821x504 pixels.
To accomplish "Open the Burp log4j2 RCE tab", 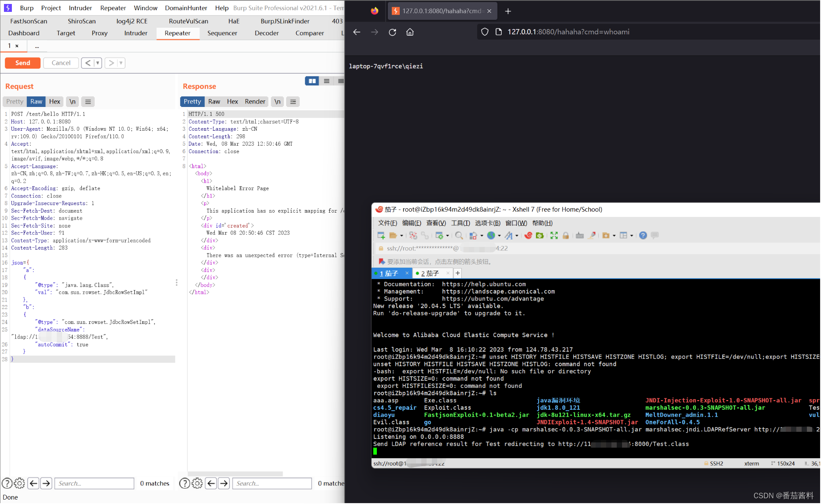I will pyautogui.click(x=132, y=21).
